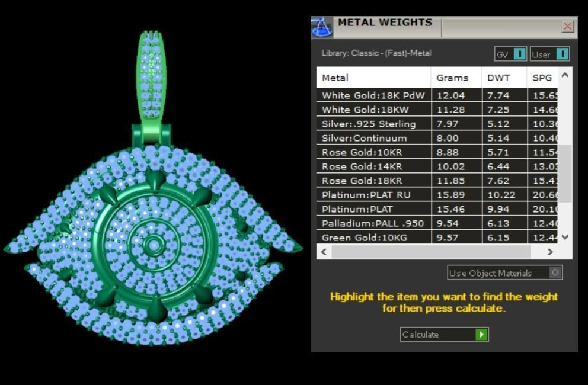The width and height of the screenshot is (588, 385).
Task: Click the 8.88 grams cell
Action: [x=456, y=152]
